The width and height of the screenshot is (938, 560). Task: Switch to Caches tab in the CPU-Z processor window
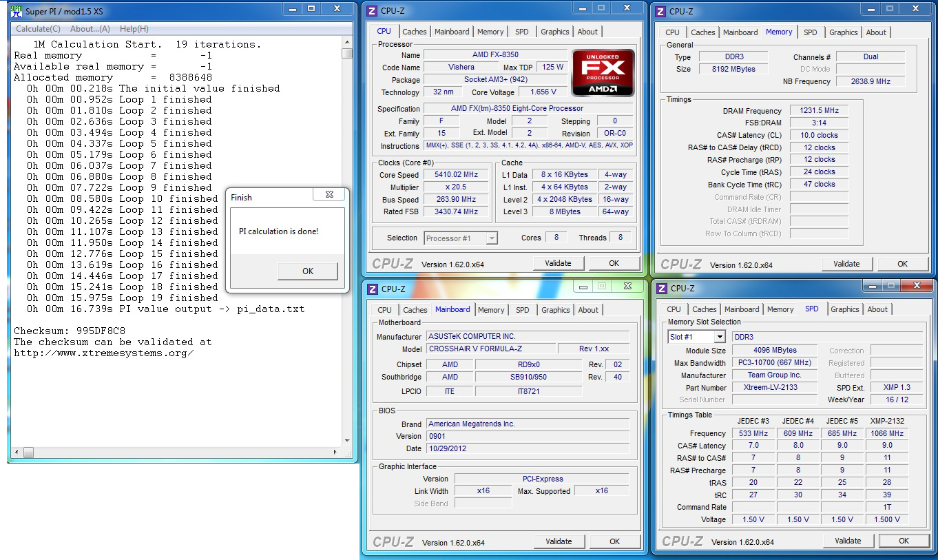coord(415,32)
